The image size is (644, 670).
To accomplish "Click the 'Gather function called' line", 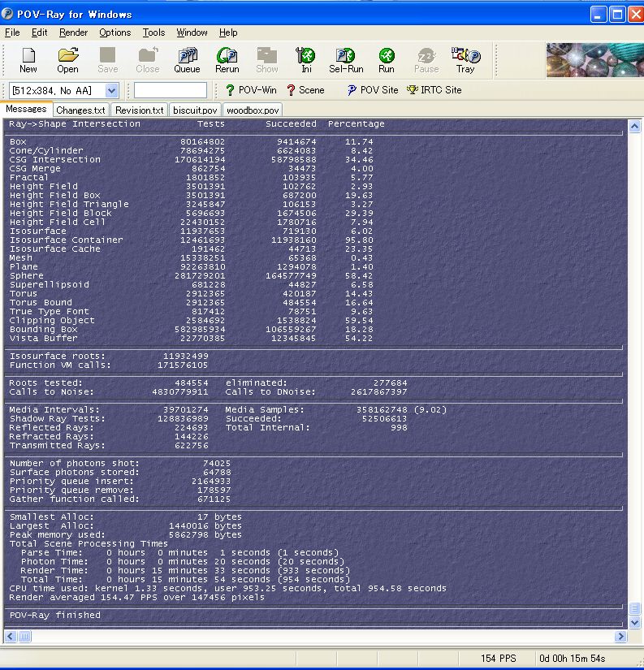I will click(x=120, y=499).
